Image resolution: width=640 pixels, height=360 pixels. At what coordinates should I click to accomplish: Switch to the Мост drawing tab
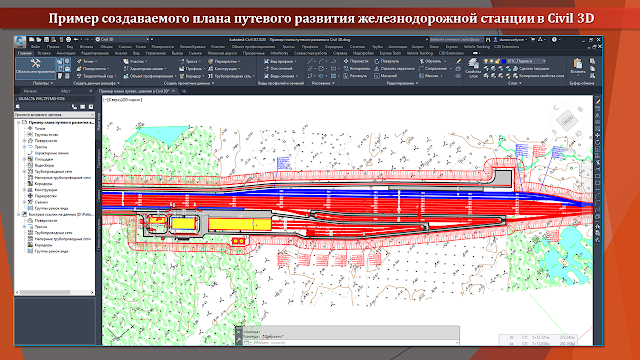(x=65, y=91)
